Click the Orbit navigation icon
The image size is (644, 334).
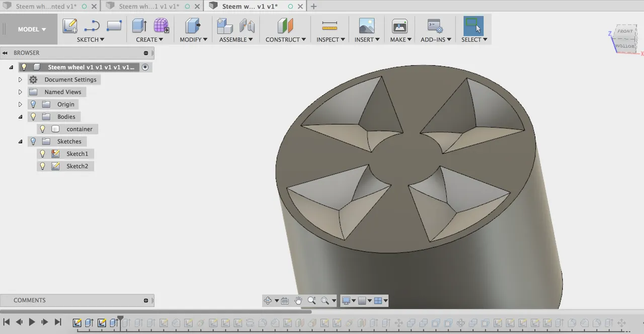[x=268, y=301]
